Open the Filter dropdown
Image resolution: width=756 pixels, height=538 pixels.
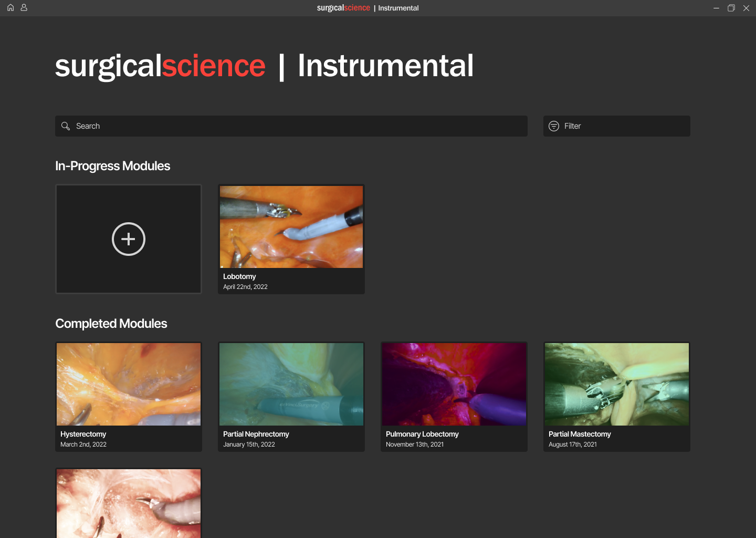617,126
